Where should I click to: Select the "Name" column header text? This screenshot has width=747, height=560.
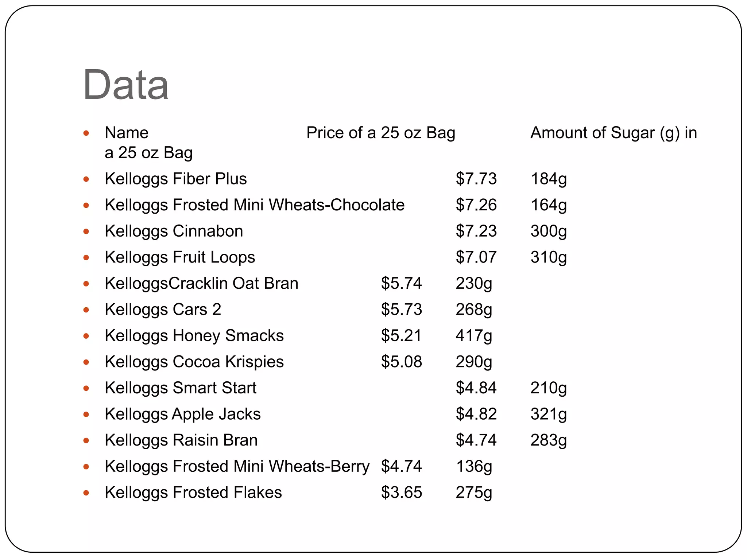point(127,133)
